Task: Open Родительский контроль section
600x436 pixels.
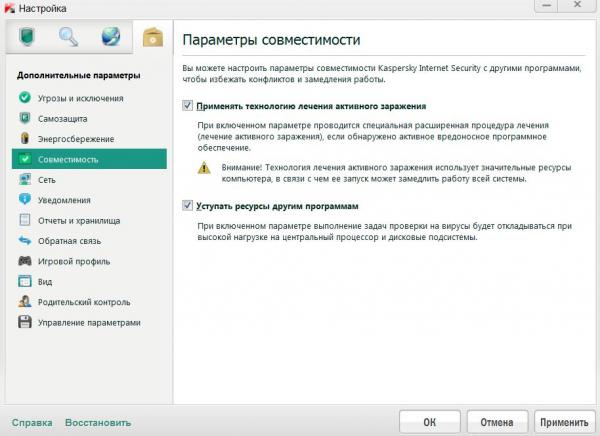Action: point(89,302)
